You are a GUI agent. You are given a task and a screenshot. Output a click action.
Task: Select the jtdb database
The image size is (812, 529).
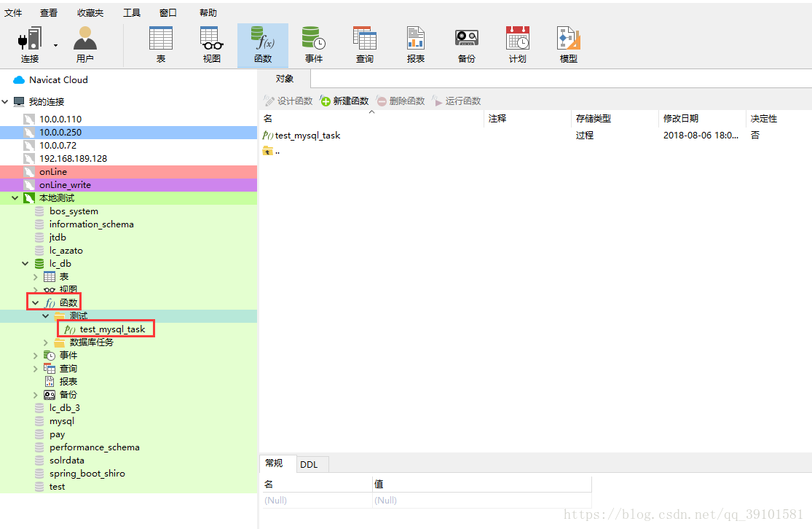pos(58,238)
